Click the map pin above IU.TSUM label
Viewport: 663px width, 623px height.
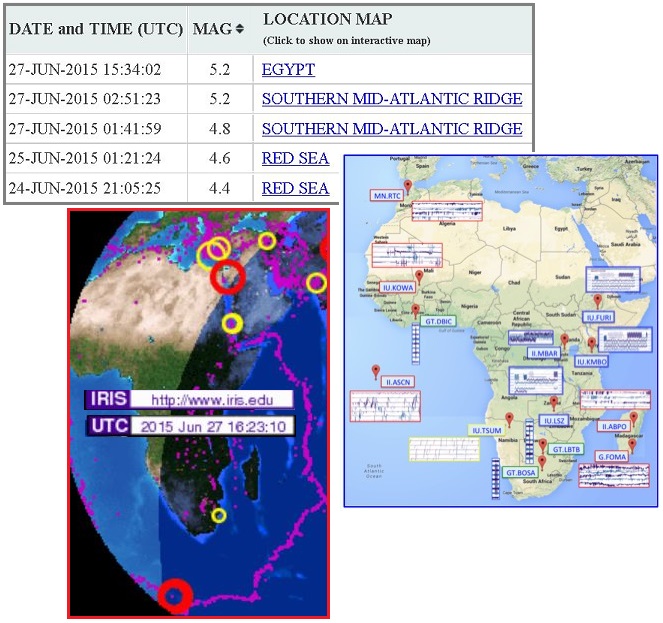click(x=509, y=417)
